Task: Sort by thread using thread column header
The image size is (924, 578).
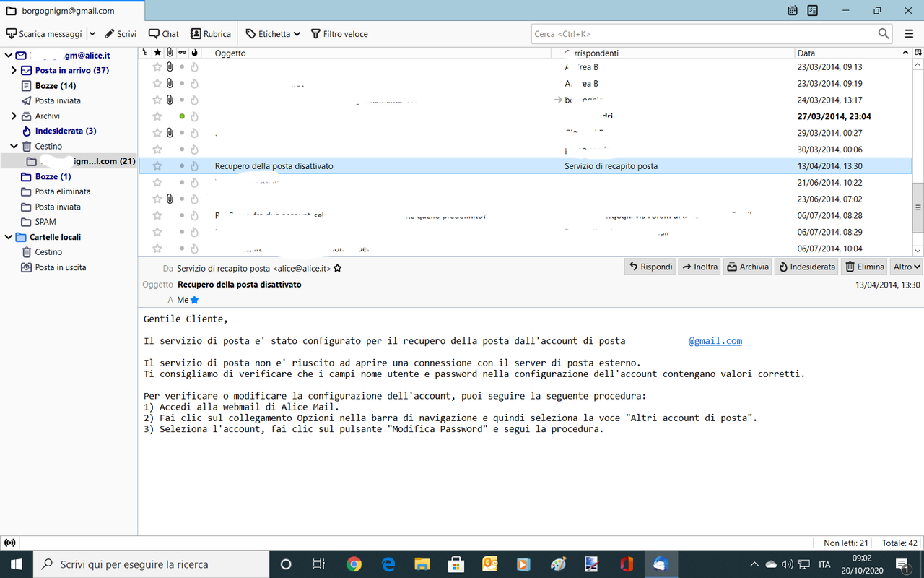Action: (x=145, y=53)
